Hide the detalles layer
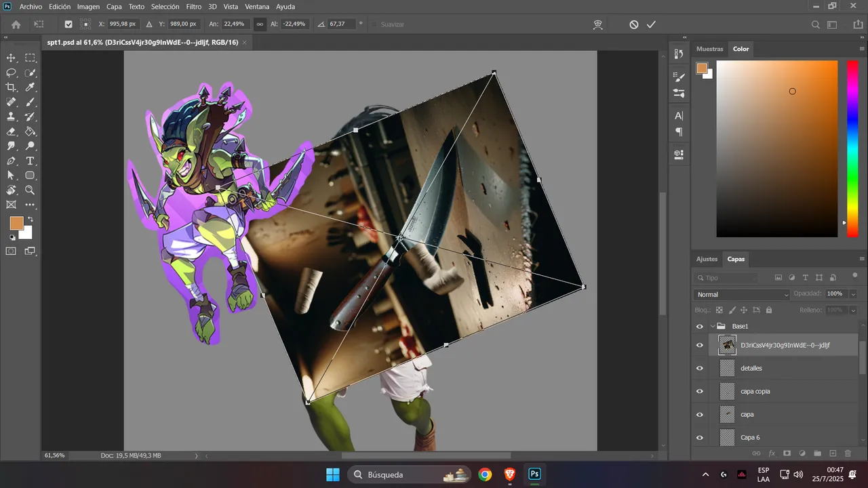 [x=700, y=368]
